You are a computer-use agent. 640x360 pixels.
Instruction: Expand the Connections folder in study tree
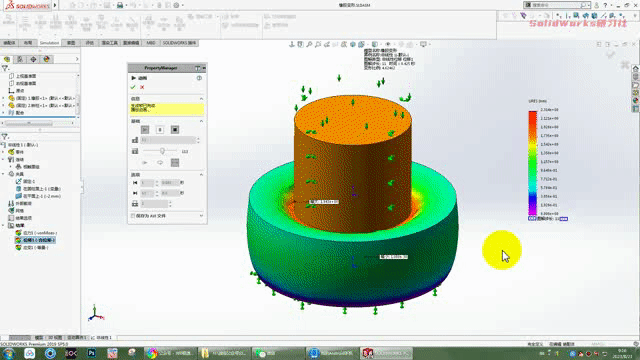(3, 160)
